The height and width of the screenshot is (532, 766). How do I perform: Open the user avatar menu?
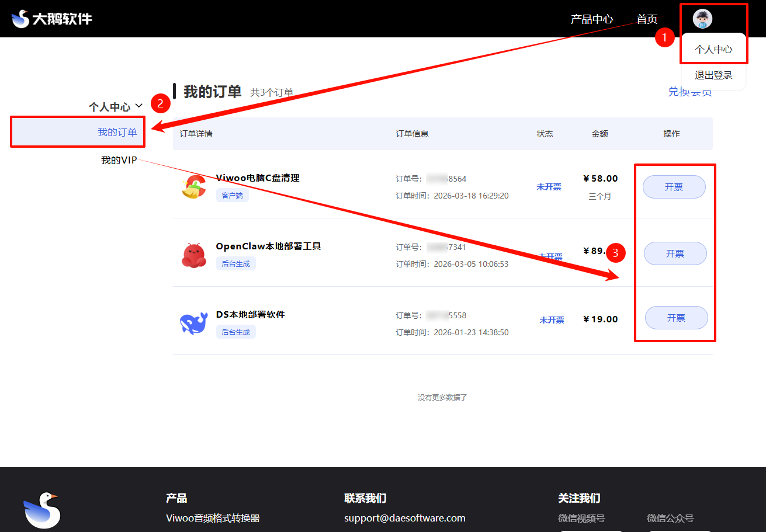point(702,19)
